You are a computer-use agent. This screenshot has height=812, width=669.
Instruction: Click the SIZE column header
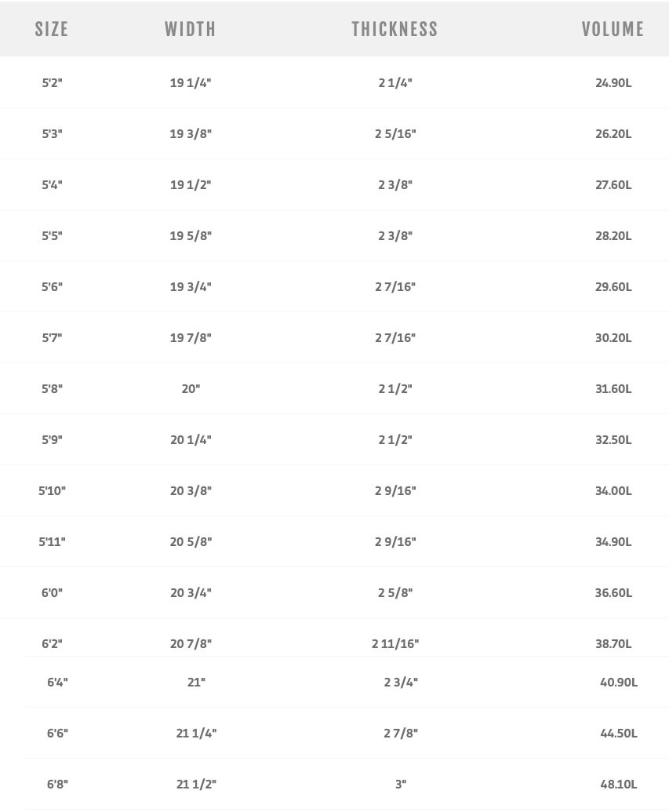click(52, 30)
